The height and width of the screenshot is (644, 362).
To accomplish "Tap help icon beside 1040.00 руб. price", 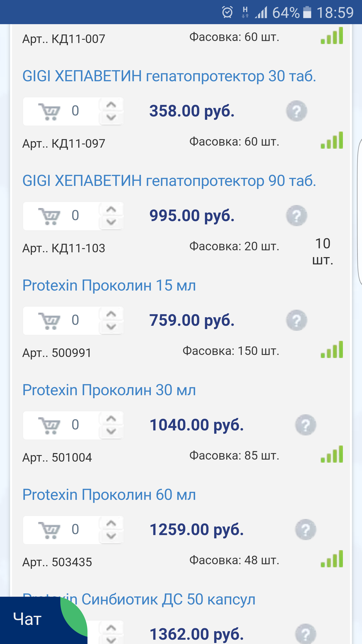I will tap(305, 425).
